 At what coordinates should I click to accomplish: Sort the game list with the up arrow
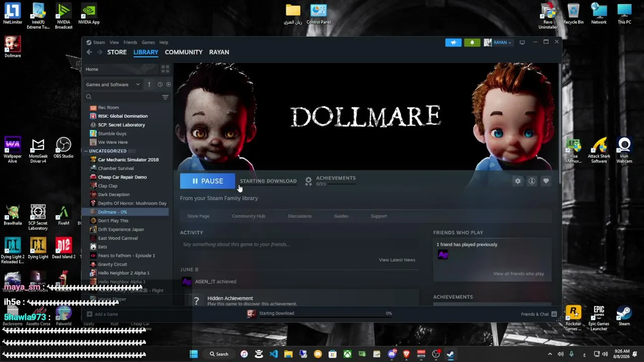click(149, 84)
